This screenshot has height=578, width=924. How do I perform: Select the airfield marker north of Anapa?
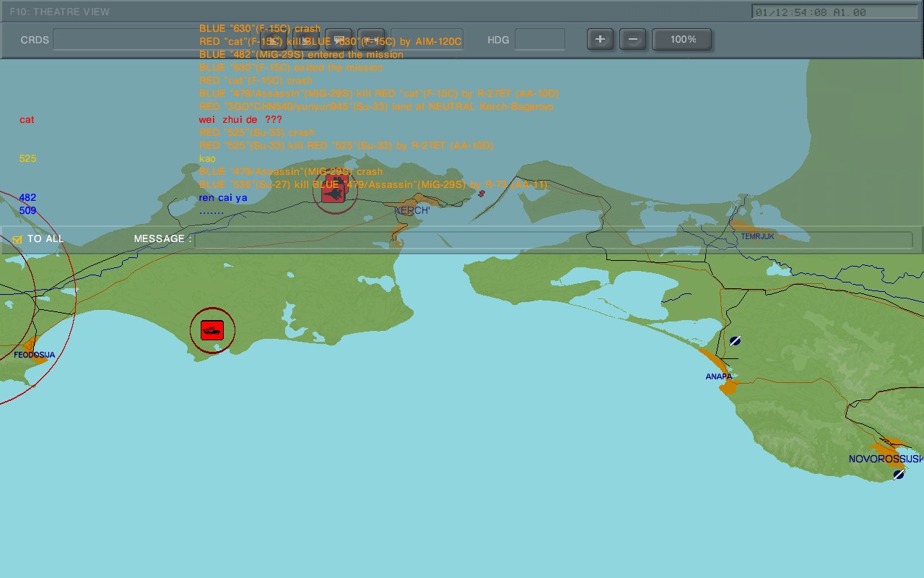735,340
